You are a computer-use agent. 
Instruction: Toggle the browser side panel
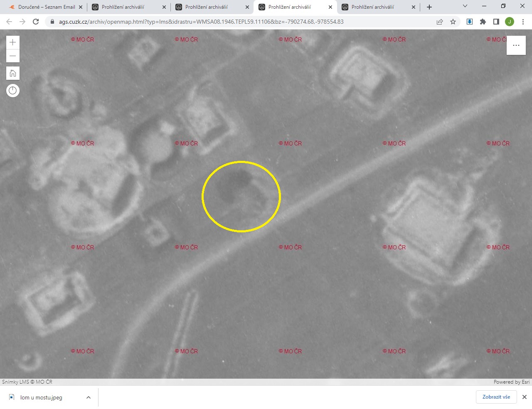(x=496, y=22)
